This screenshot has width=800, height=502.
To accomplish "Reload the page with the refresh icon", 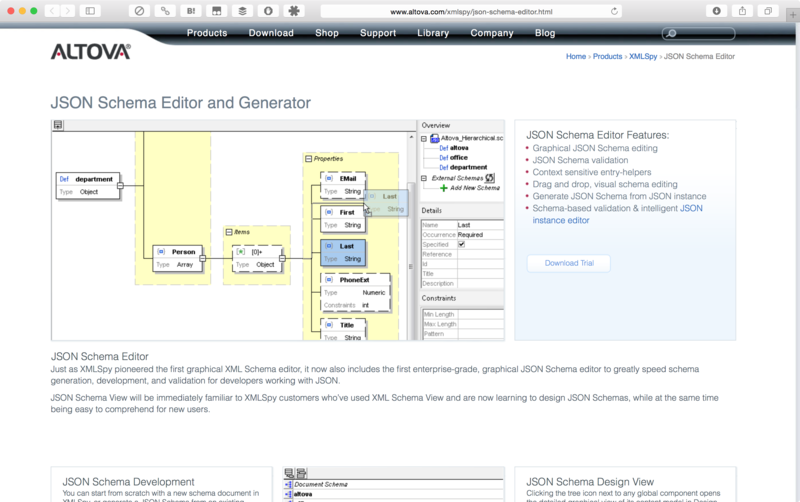I will tap(614, 11).
